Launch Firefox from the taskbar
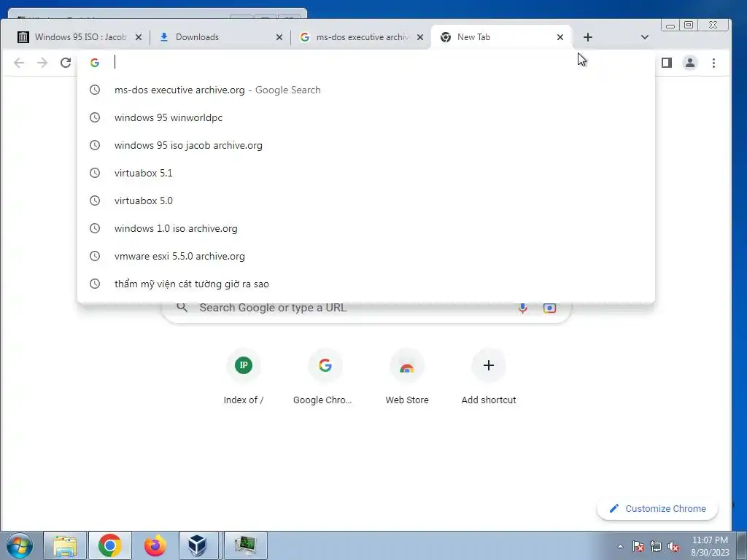 [x=155, y=545]
